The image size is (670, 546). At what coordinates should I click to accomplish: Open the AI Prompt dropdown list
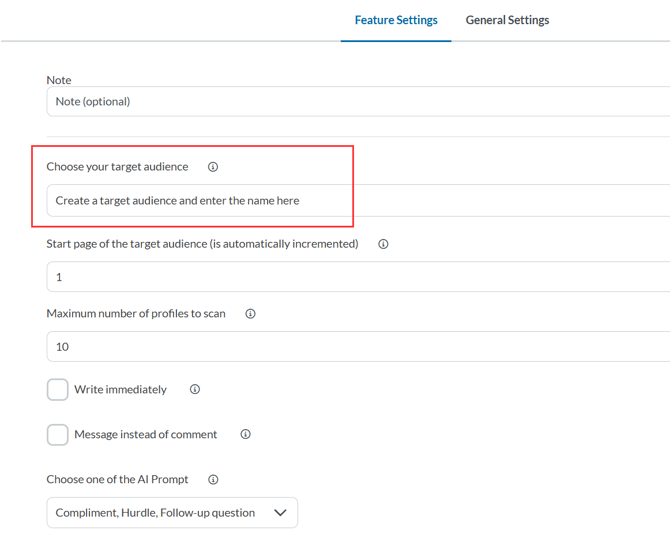[160, 513]
